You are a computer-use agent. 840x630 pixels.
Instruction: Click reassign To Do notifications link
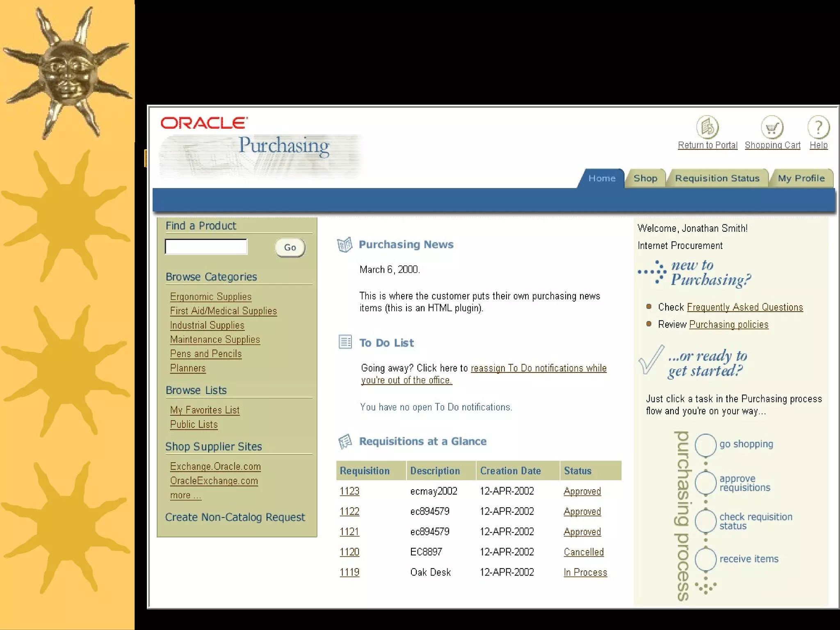(484, 374)
